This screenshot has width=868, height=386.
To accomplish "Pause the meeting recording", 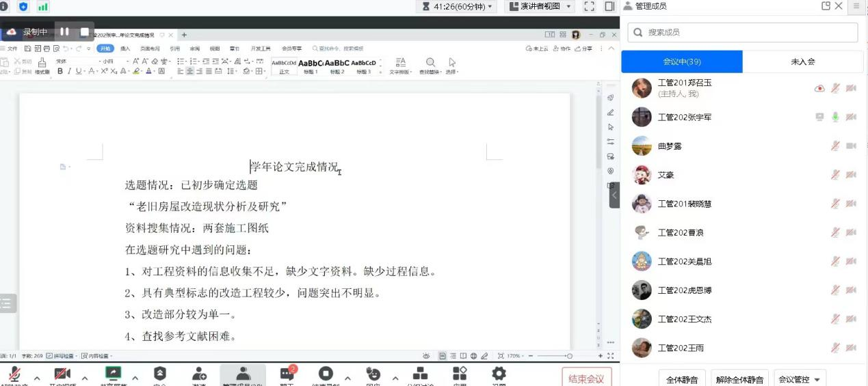I will click(x=64, y=31).
